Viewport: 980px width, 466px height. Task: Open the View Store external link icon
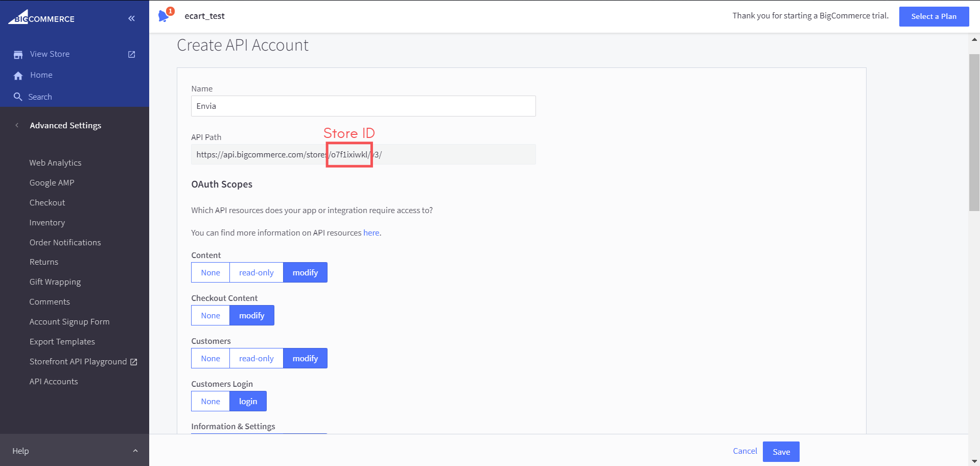131,54
